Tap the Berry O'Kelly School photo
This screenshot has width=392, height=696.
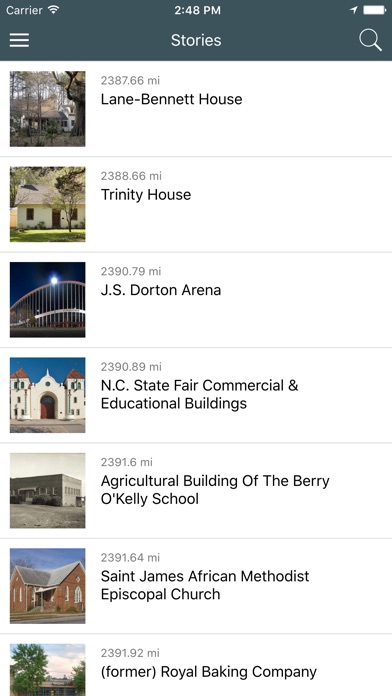coord(48,490)
